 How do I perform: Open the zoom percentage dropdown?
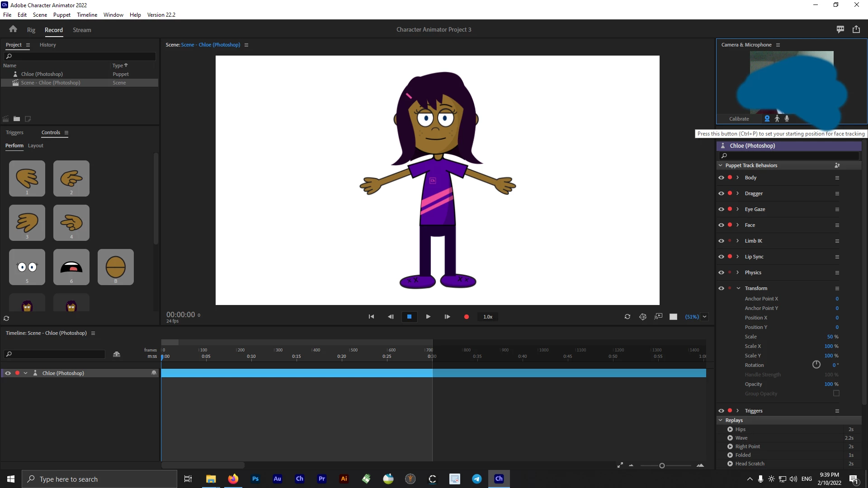click(704, 317)
